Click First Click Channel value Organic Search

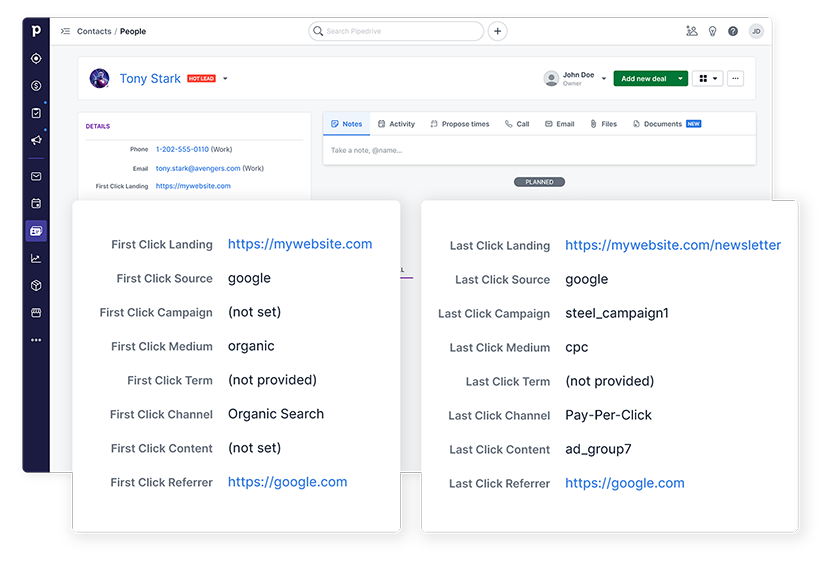pyautogui.click(x=276, y=414)
